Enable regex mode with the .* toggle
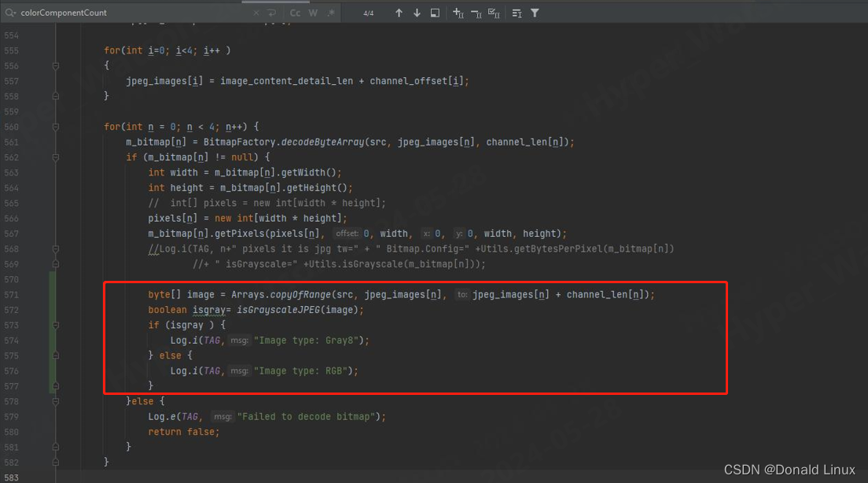Screen dimensions: 868x483 coord(331,13)
